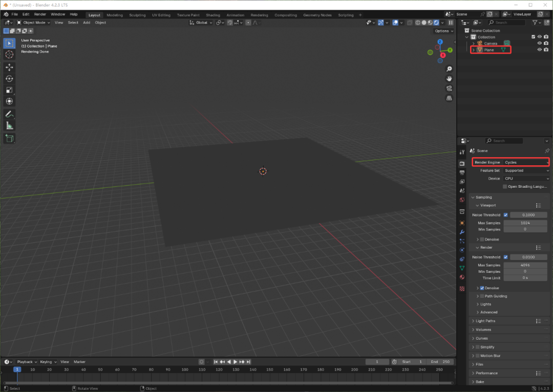Screen dimensions: 553x392
Task: Open the timeline Playback popover
Action: 27,362
